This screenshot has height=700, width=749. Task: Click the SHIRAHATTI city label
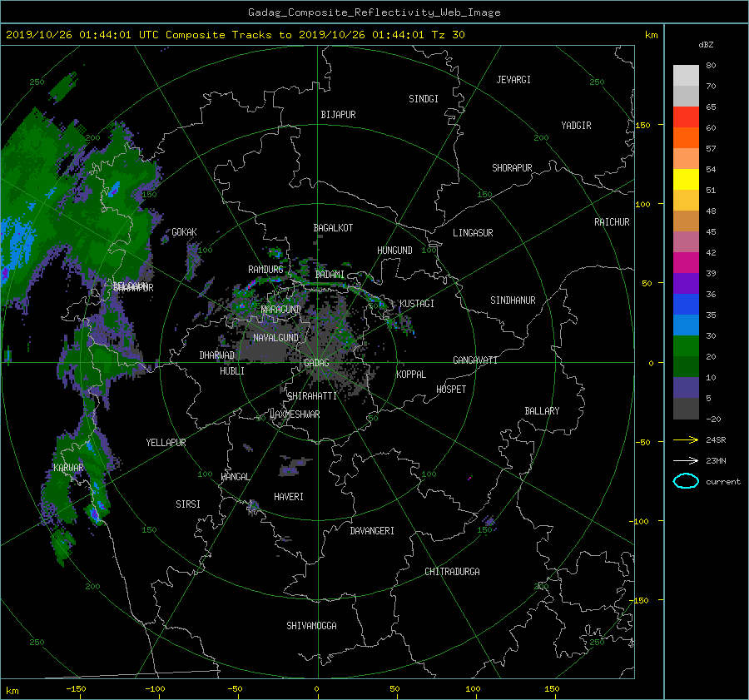pyautogui.click(x=312, y=396)
